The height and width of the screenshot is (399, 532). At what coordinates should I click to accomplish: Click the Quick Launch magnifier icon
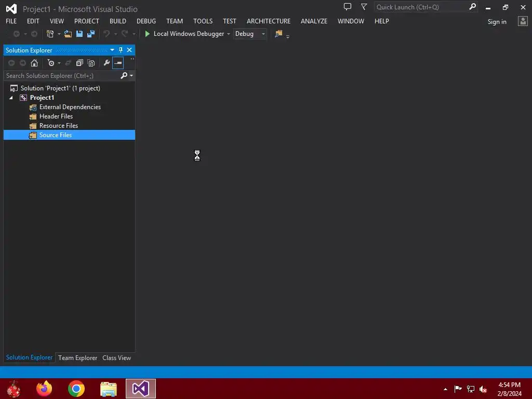(472, 7)
